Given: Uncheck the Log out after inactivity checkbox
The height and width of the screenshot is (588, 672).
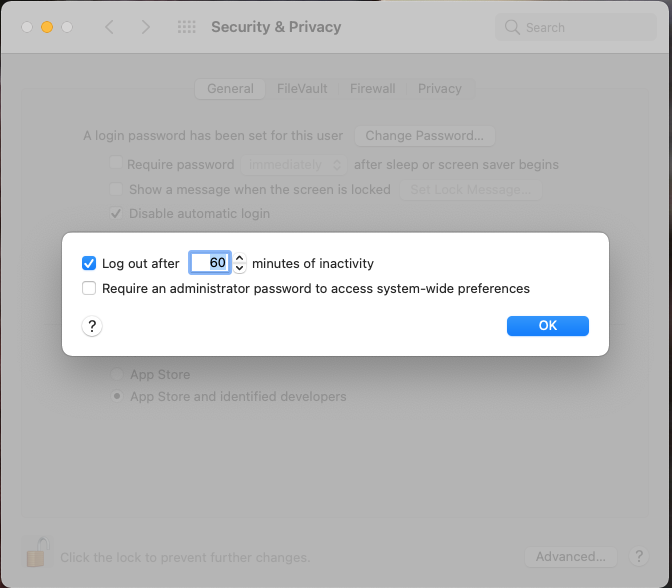Looking at the screenshot, I should pos(89,264).
